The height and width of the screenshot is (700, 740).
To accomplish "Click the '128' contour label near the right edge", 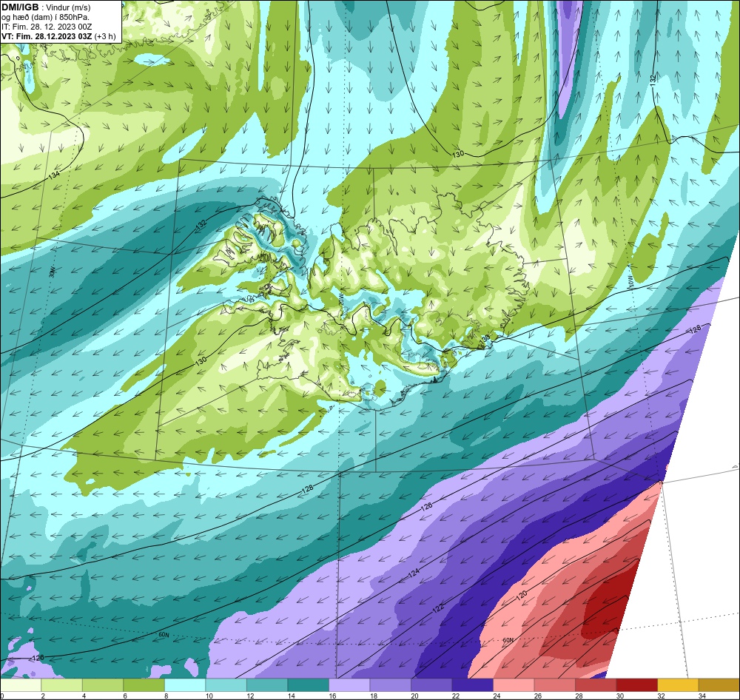I will point(695,330).
